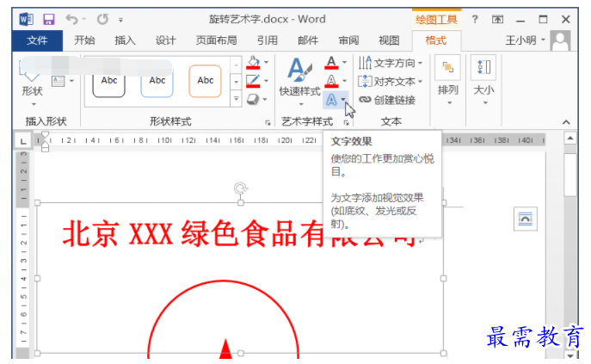Open the undo history dropdown arrow

84,19
